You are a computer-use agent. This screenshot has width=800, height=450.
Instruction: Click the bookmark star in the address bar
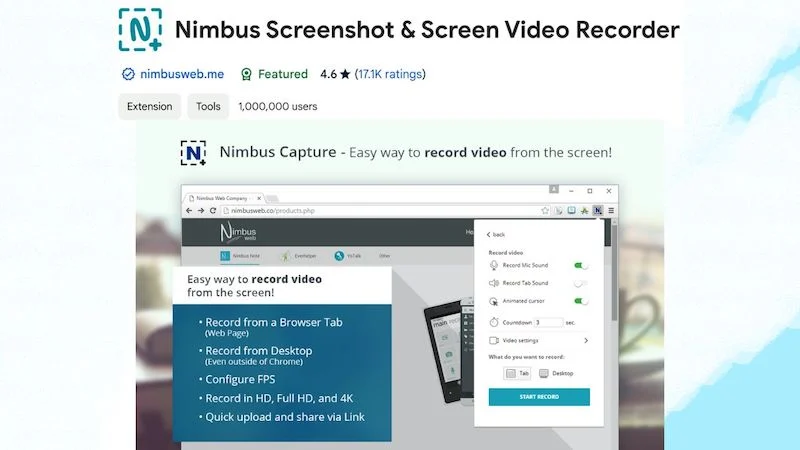click(x=545, y=210)
